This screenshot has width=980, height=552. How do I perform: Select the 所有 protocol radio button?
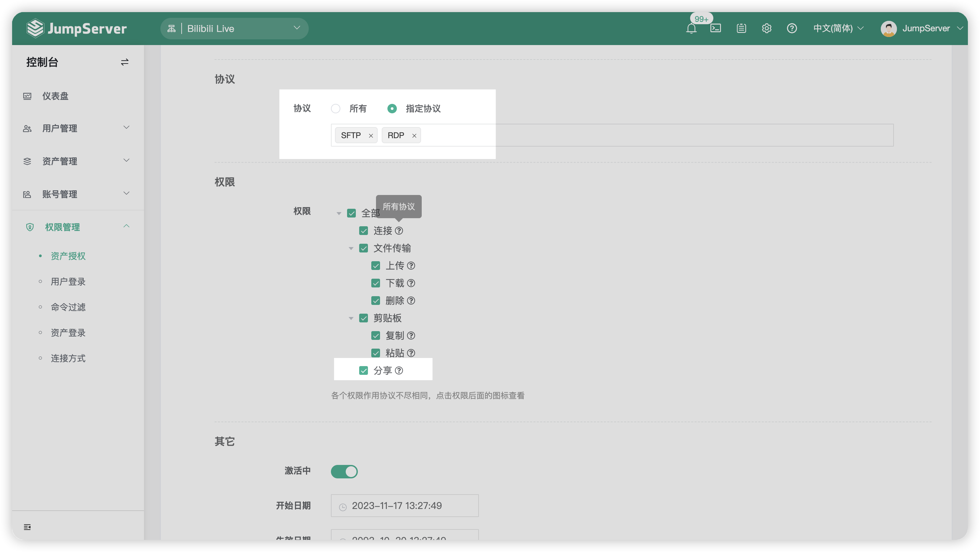pos(336,109)
